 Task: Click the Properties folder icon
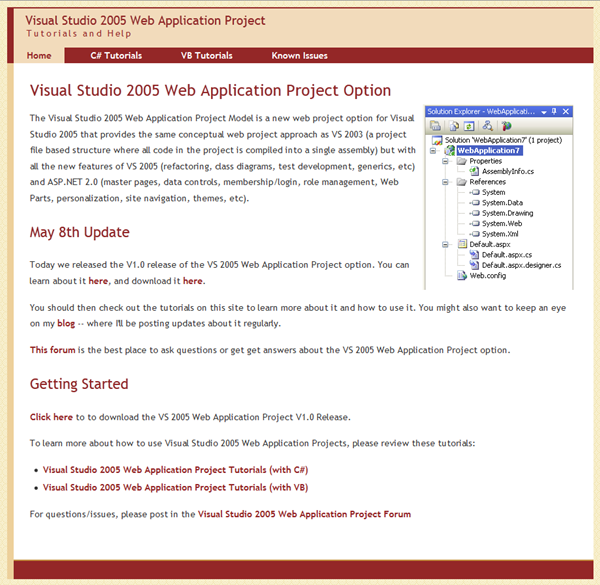click(462, 161)
